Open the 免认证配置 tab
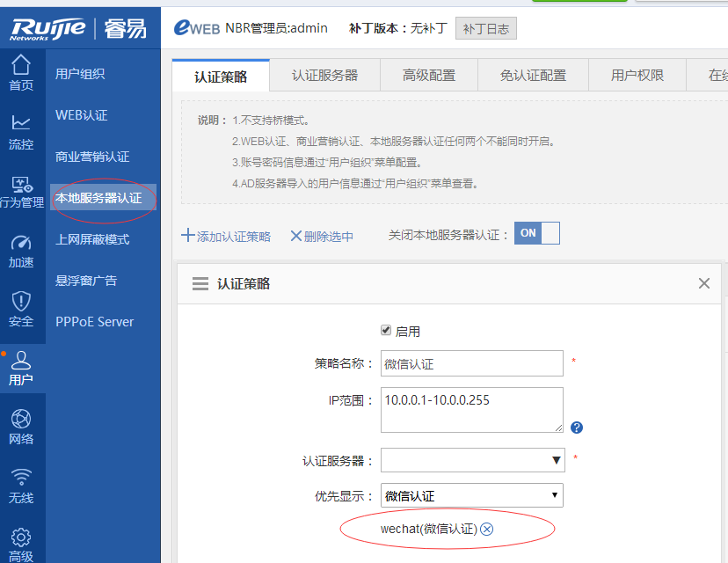 [x=533, y=76]
